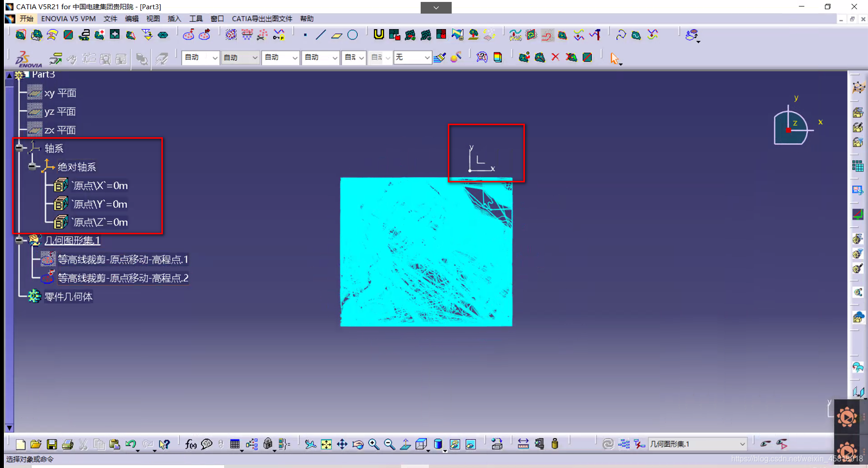Click the Save floppy disk icon
This screenshot has height=468, width=868.
[x=52, y=444]
